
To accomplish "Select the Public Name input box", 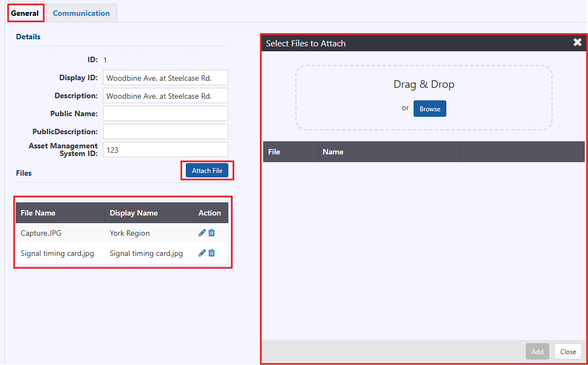I will click(x=165, y=113).
